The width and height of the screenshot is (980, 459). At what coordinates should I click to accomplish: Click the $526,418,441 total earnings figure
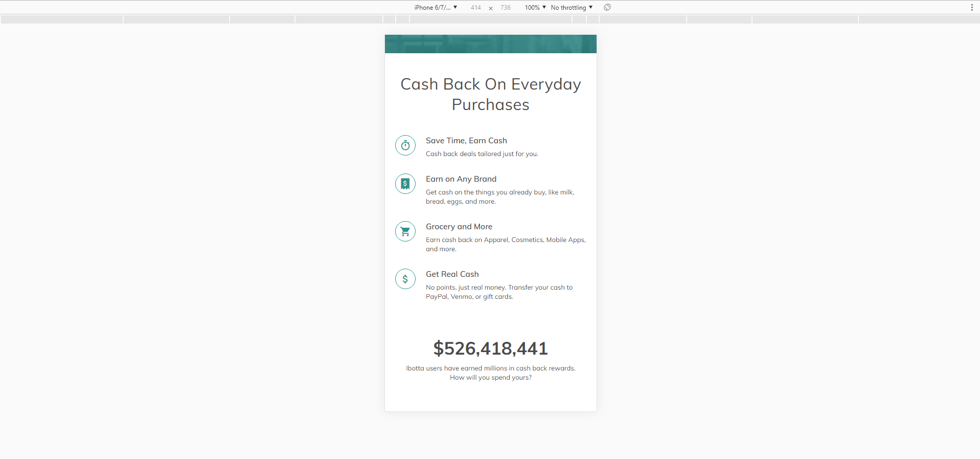pyautogui.click(x=490, y=348)
